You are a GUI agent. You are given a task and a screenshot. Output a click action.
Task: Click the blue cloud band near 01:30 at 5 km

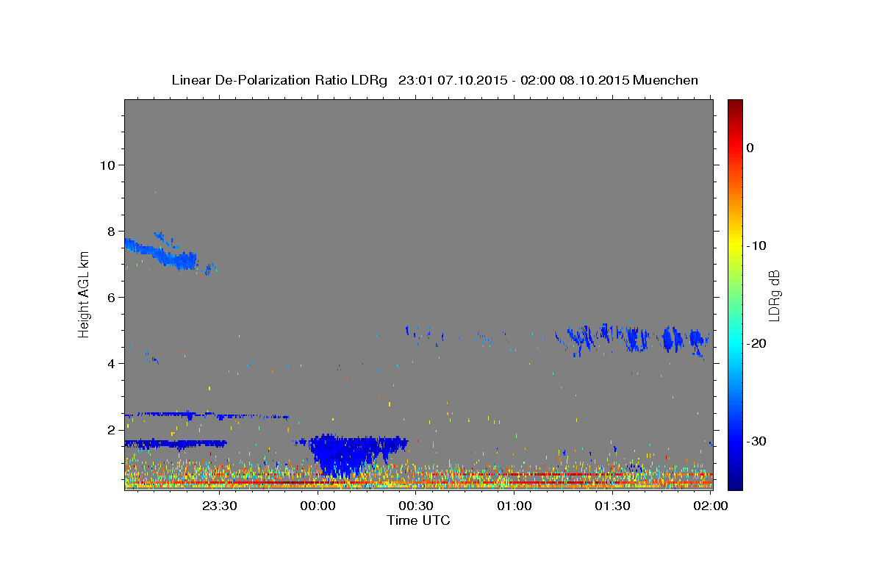(x=632, y=340)
